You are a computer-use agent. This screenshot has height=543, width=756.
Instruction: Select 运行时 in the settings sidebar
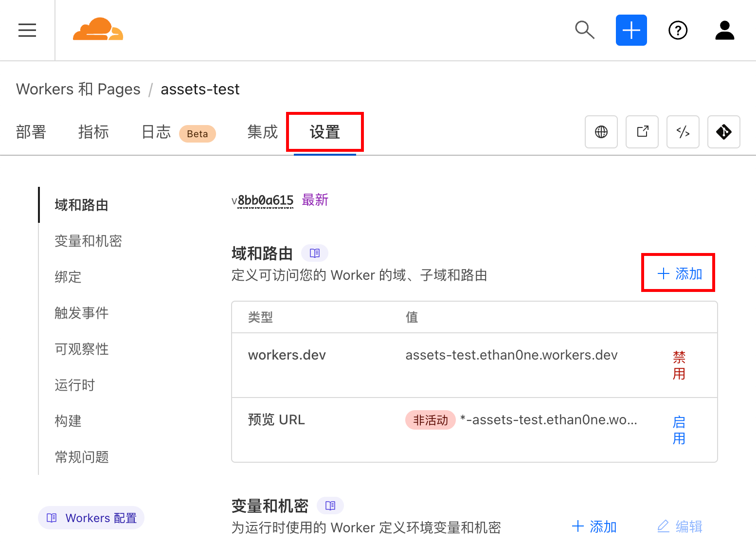(x=75, y=385)
